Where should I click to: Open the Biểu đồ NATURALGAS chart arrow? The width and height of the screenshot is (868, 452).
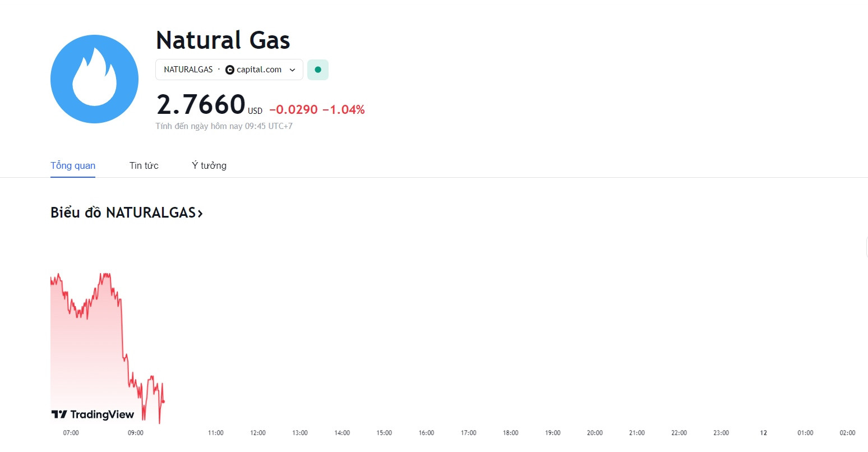(200, 213)
